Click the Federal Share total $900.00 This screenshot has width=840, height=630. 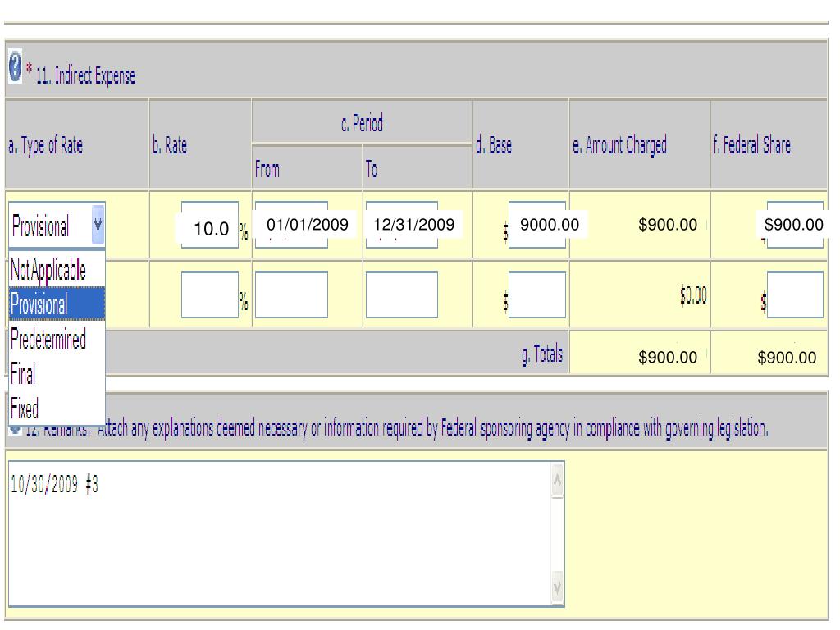(x=787, y=358)
